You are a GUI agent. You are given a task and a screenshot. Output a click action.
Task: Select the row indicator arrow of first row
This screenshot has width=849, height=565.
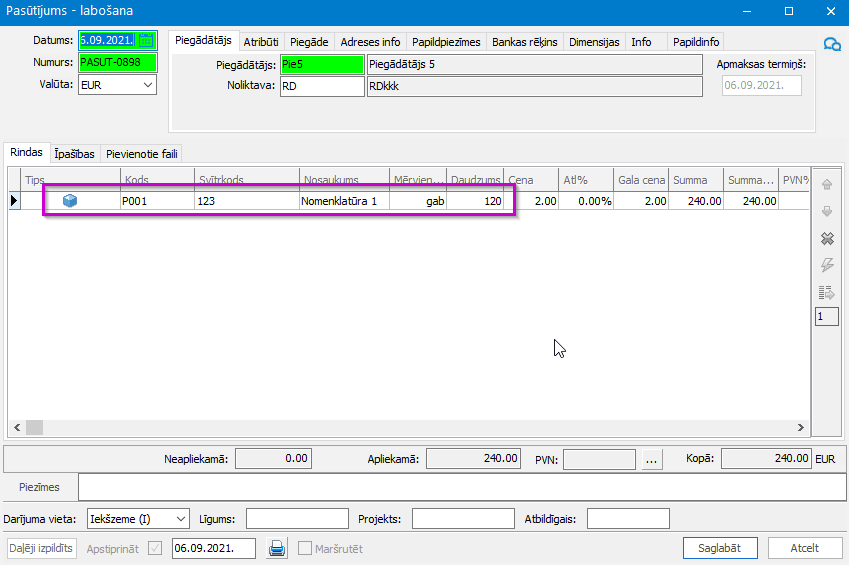tap(14, 201)
